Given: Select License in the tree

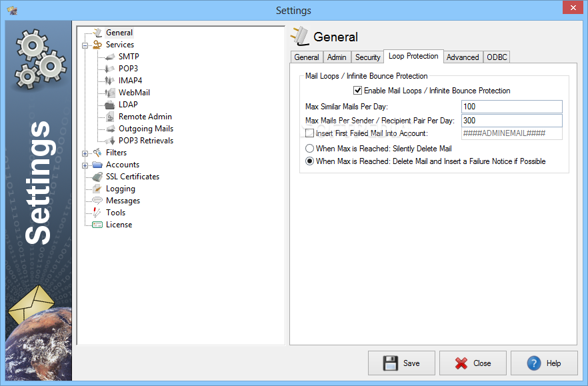Looking at the screenshot, I should point(119,225).
